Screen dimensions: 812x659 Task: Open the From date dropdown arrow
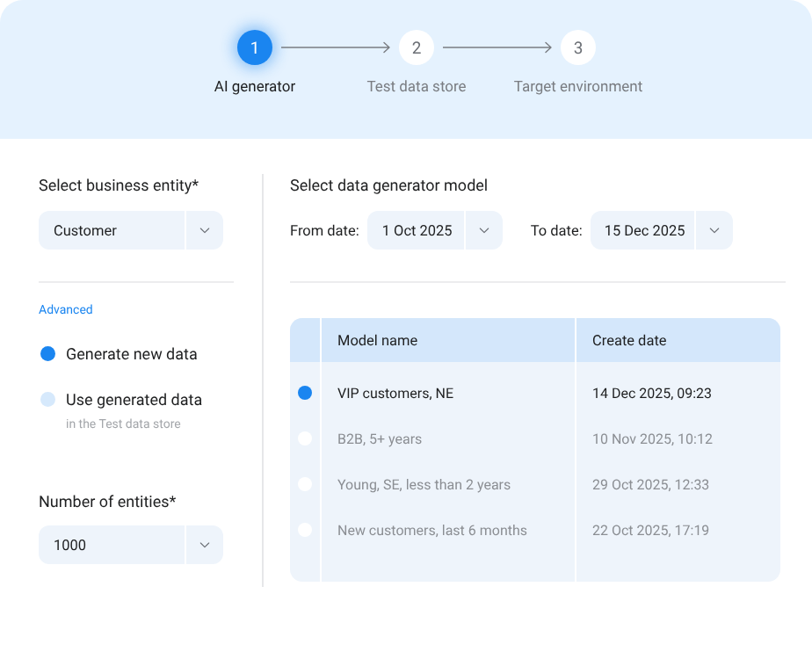coord(484,230)
